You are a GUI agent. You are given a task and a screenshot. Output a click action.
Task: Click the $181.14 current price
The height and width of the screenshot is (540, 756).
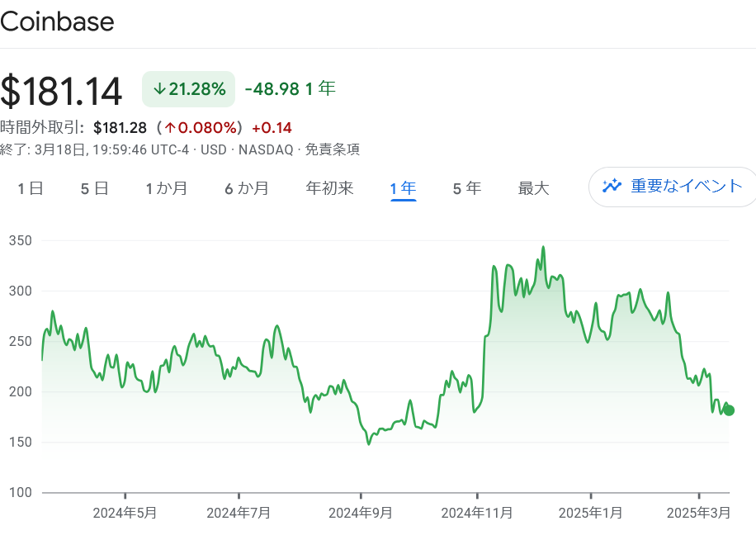(62, 91)
